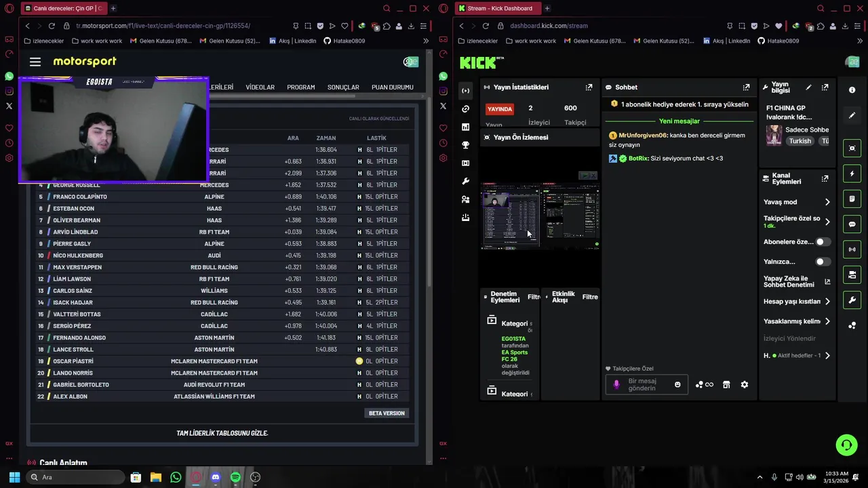This screenshot has height=488, width=868.
Task: Click FERNANDO ALONSO driver name
Action: 79,338
